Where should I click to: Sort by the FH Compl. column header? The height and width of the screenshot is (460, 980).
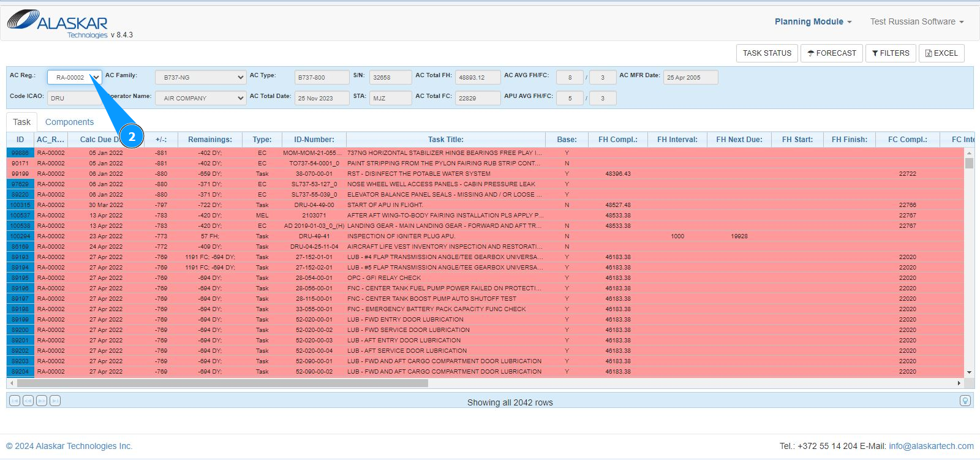[x=618, y=140]
